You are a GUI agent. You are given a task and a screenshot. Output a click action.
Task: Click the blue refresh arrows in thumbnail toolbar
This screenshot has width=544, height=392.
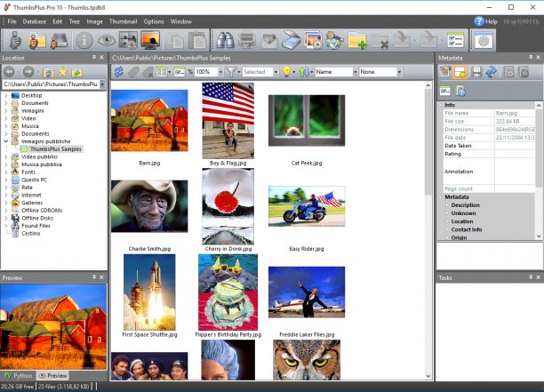pyautogui.click(x=119, y=72)
